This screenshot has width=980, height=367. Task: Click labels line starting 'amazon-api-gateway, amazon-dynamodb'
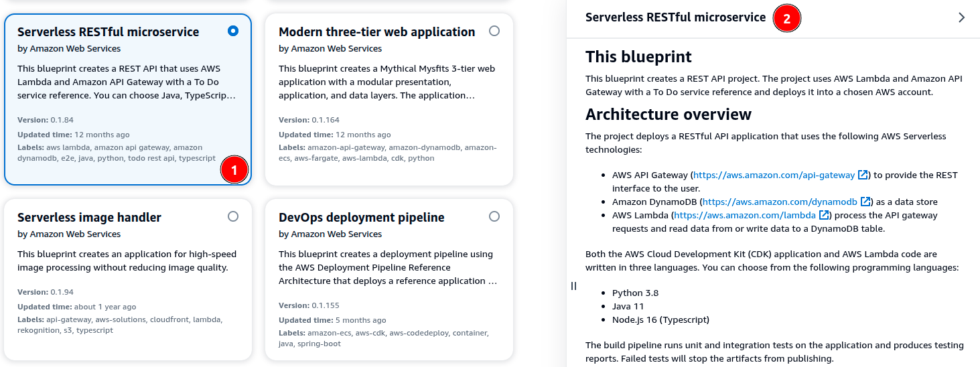(x=387, y=153)
